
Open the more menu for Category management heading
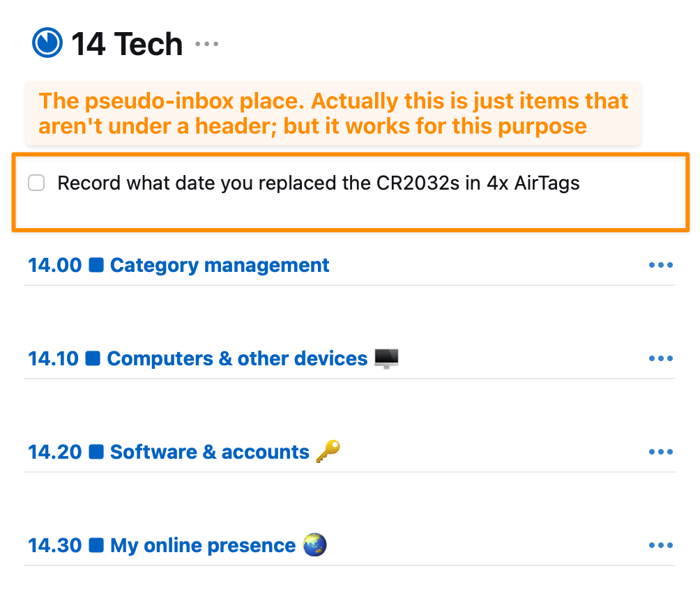[660, 266]
